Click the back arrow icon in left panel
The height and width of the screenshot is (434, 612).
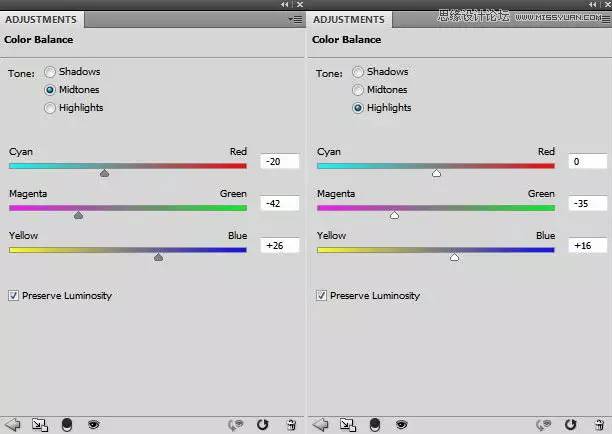12,424
